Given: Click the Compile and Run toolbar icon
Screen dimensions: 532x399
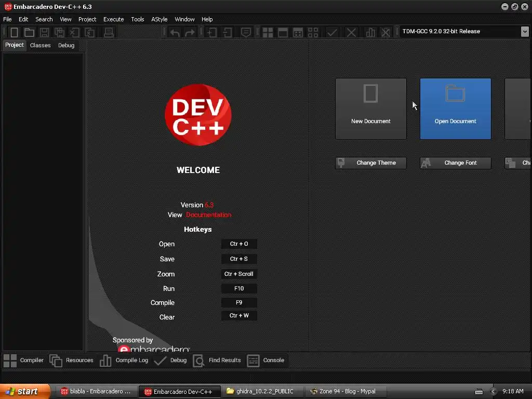Looking at the screenshot, I should coord(298,33).
